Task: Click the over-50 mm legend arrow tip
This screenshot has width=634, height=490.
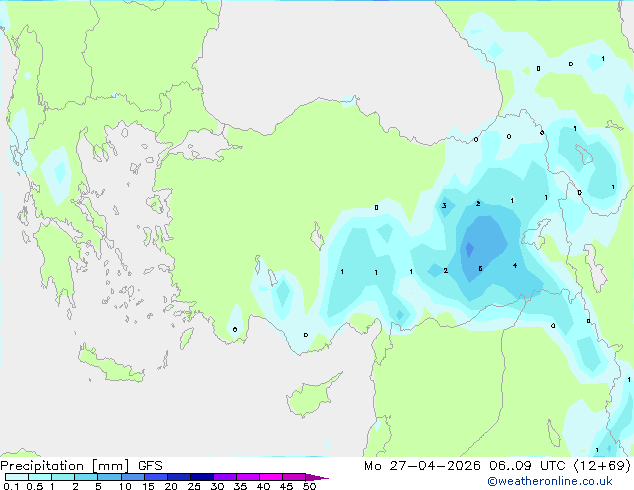Action: pos(317,478)
